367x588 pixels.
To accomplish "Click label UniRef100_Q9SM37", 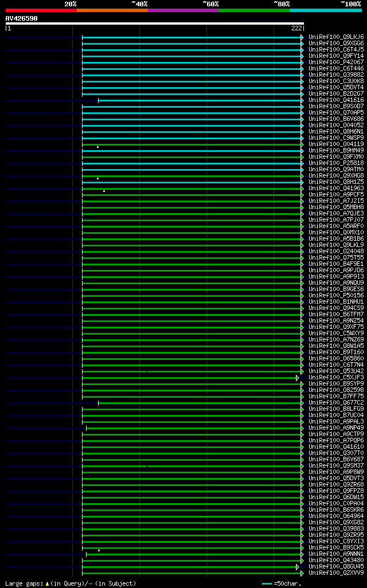I will coord(336,466).
